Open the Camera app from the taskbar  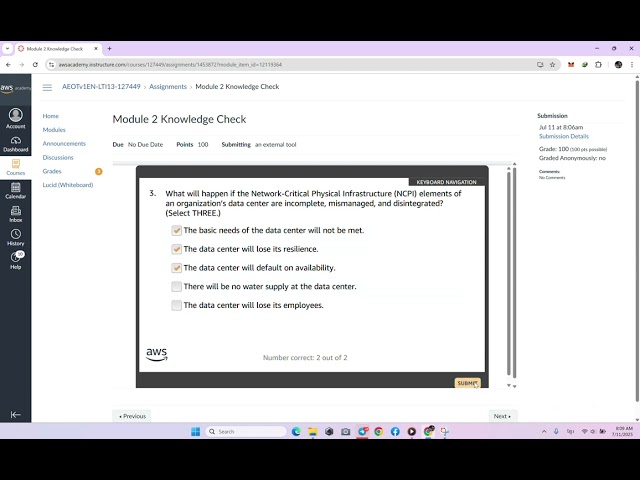click(346, 431)
